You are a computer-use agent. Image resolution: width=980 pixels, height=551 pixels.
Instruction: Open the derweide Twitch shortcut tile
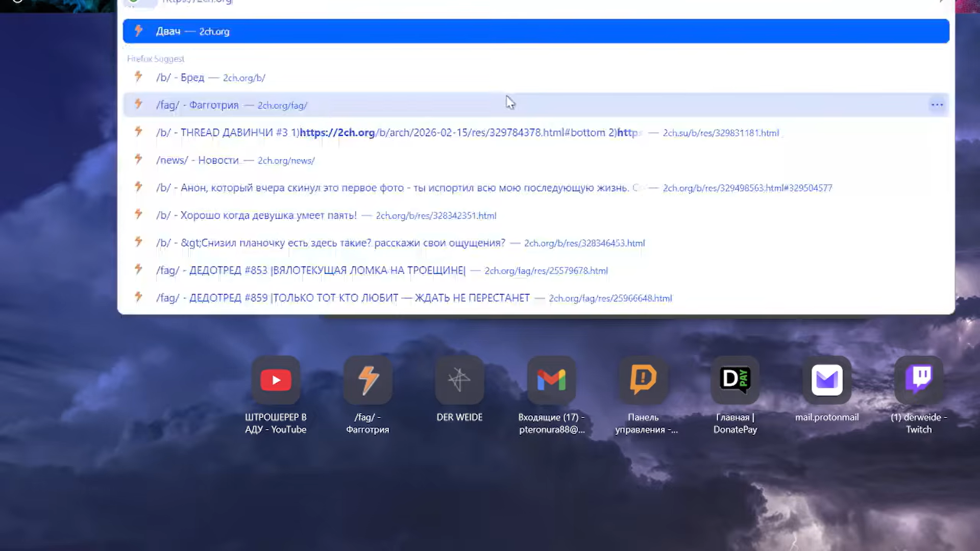pos(919,381)
